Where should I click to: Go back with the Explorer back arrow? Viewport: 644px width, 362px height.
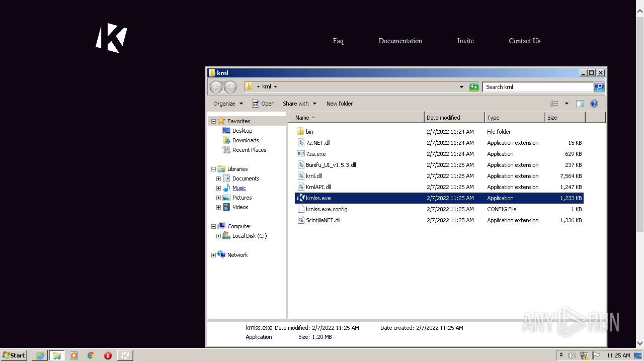[x=216, y=87]
